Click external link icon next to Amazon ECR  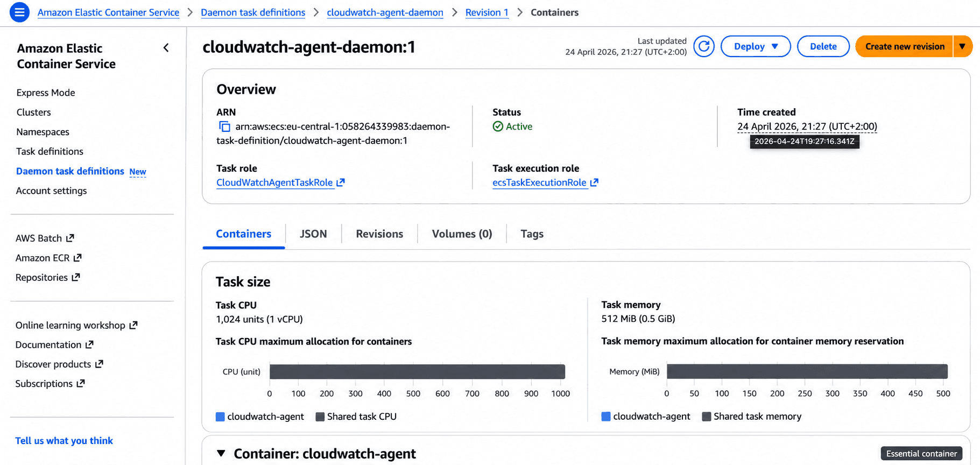(77, 258)
